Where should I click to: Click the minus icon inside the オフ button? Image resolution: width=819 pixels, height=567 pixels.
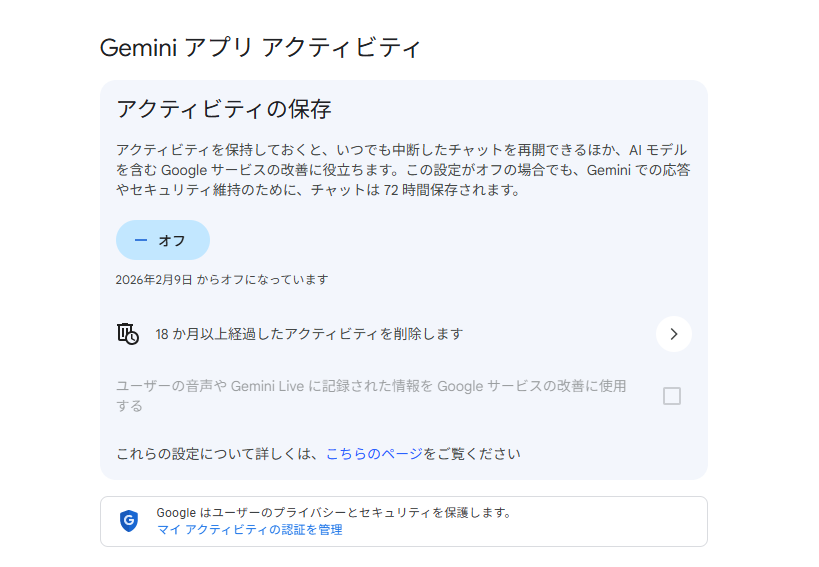coord(140,240)
